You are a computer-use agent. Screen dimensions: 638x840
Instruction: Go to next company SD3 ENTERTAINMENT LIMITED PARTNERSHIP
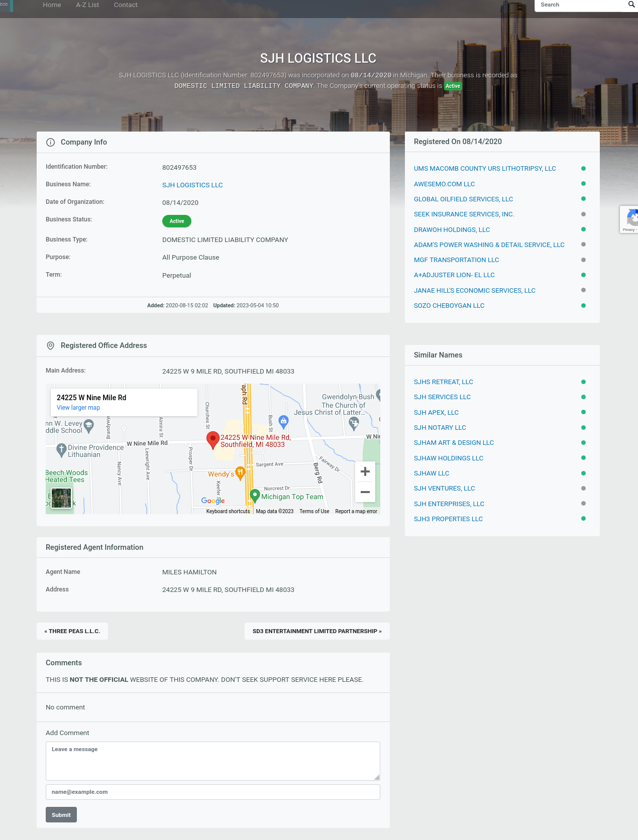tap(317, 631)
